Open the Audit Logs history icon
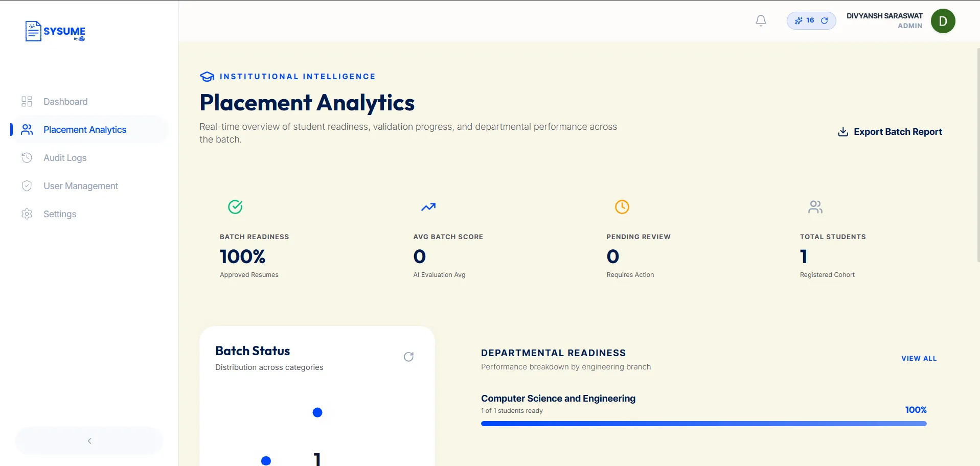Image resolution: width=980 pixels, height=466 pixels. (27, 157)
